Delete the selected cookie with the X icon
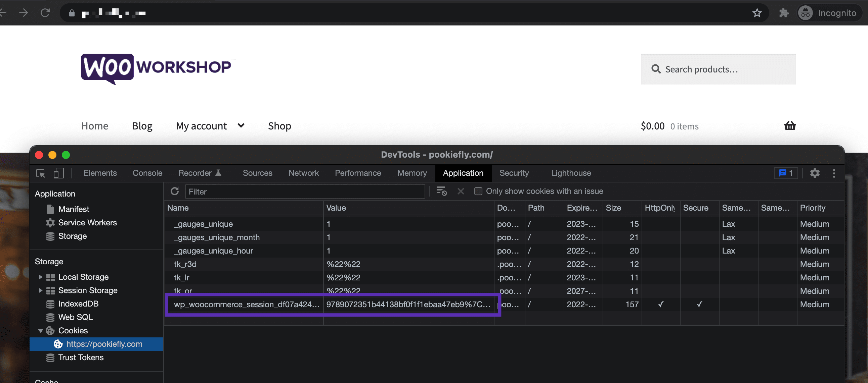 pyautogui.click(x=461, y=191)
